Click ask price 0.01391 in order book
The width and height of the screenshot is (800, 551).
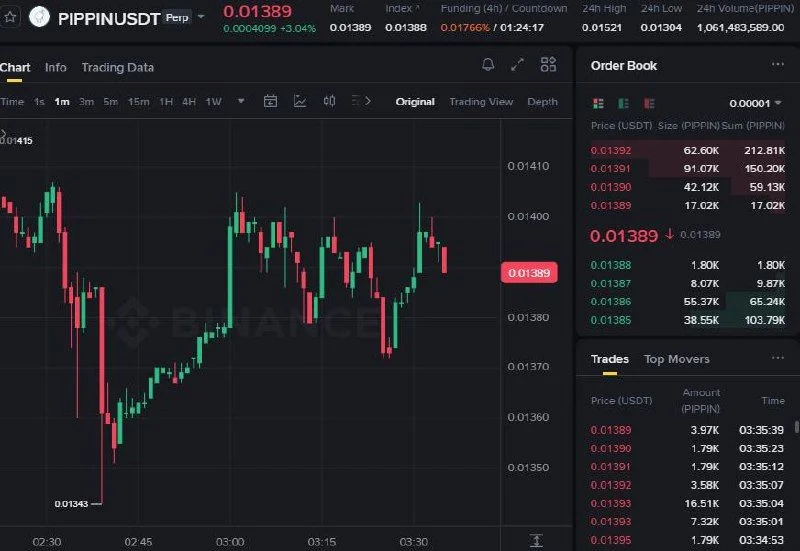click(611, 169)
